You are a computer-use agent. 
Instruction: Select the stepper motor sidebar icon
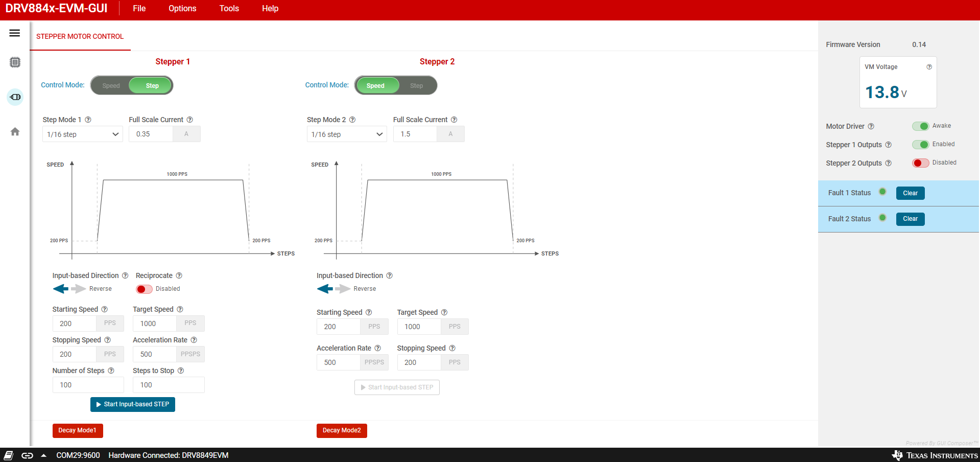pos(15,97)
